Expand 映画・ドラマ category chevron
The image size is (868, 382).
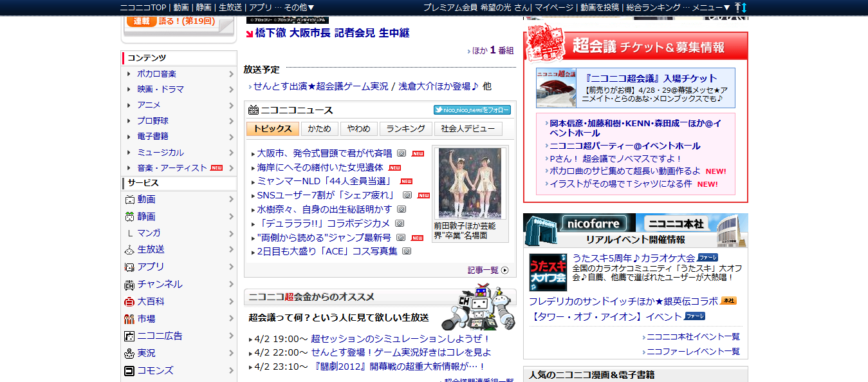[231, 90]
